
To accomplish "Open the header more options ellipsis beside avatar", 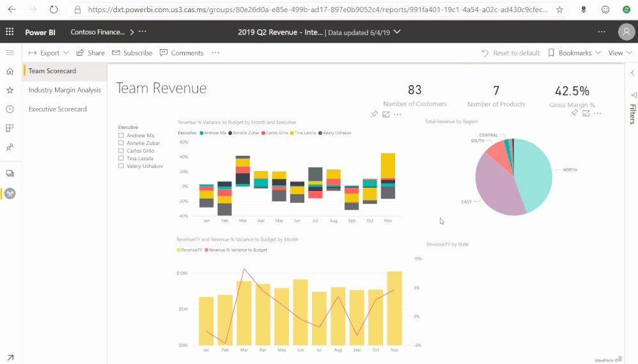I will (602, 32).
